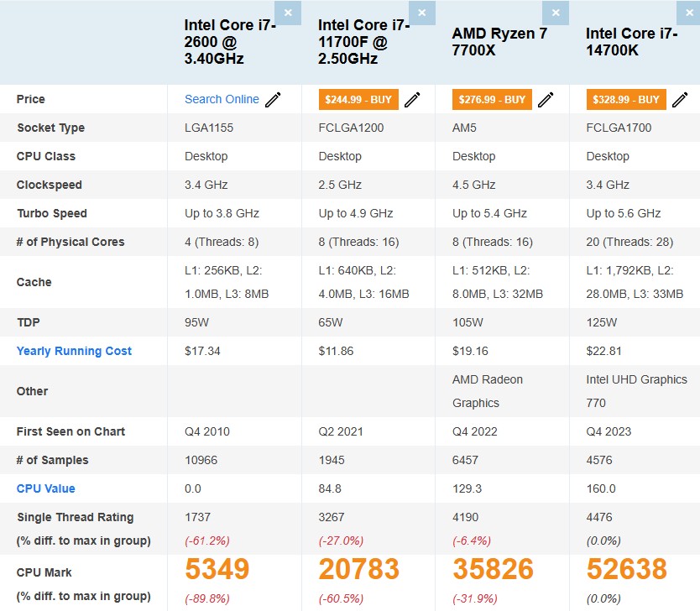The height and width of the screenshot is (611, 700).
Task: Click the $244.99 - BUY button
Action: click(x=358, y=100)
